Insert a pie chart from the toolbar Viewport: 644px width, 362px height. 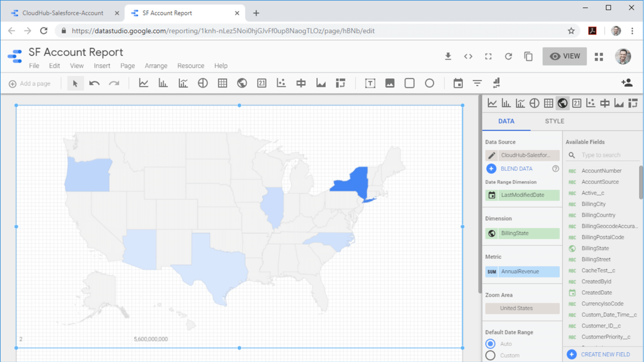(x=203, y=83)
